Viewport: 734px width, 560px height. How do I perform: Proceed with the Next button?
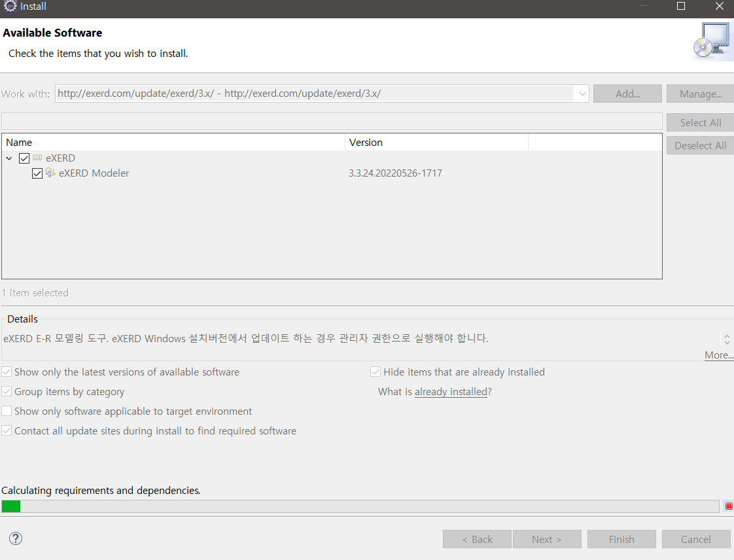547,540
